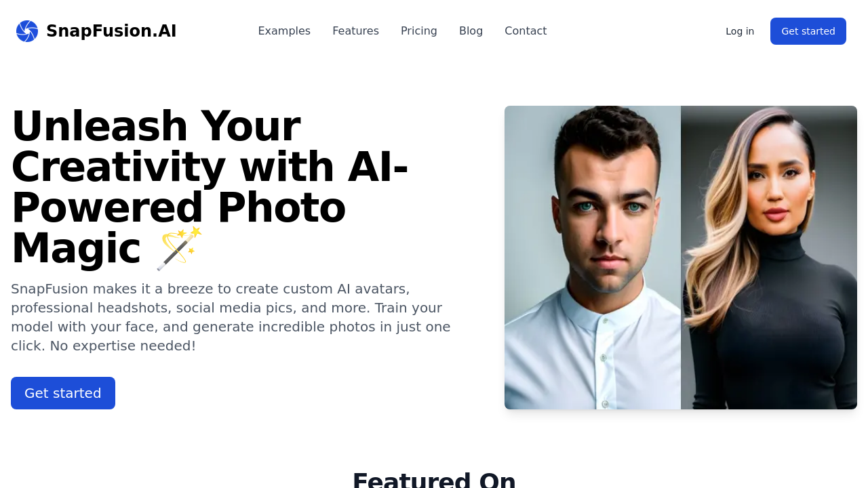
Task: Click the 'Featured On' section heading
Action: (434, 480)
